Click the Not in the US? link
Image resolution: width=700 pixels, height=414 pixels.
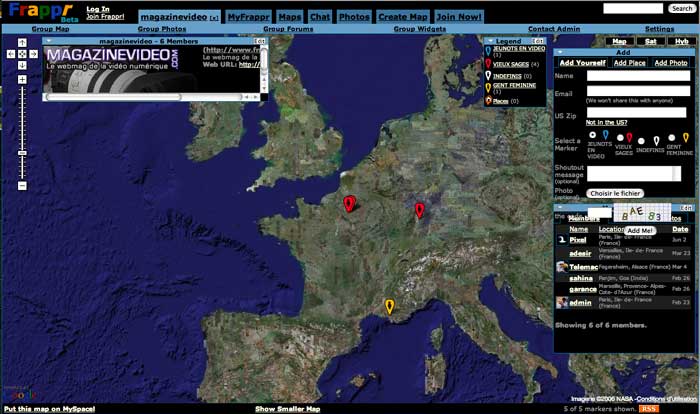point(606,122)
